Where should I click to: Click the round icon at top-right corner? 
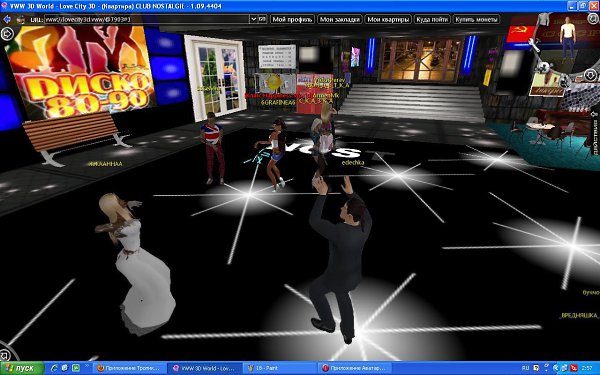pos(593,18)
